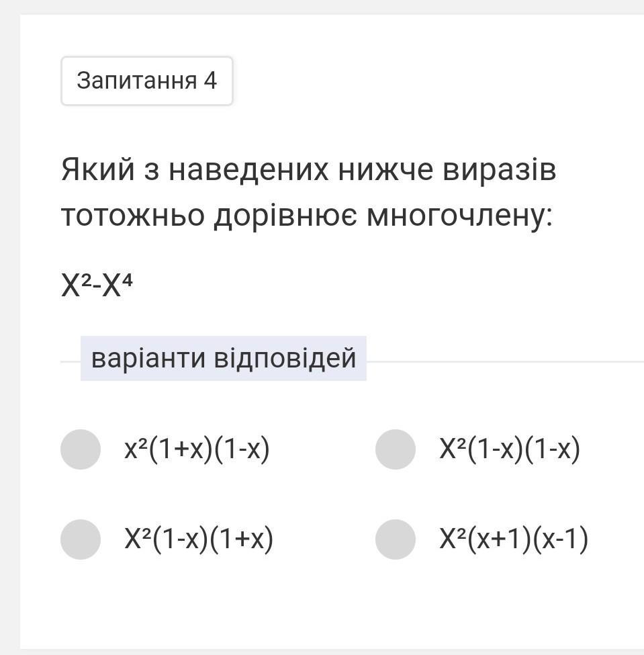Click the word 'многочлену' in the question
The width and height of the screenshot is (644, 655).
tap(459, 216)
